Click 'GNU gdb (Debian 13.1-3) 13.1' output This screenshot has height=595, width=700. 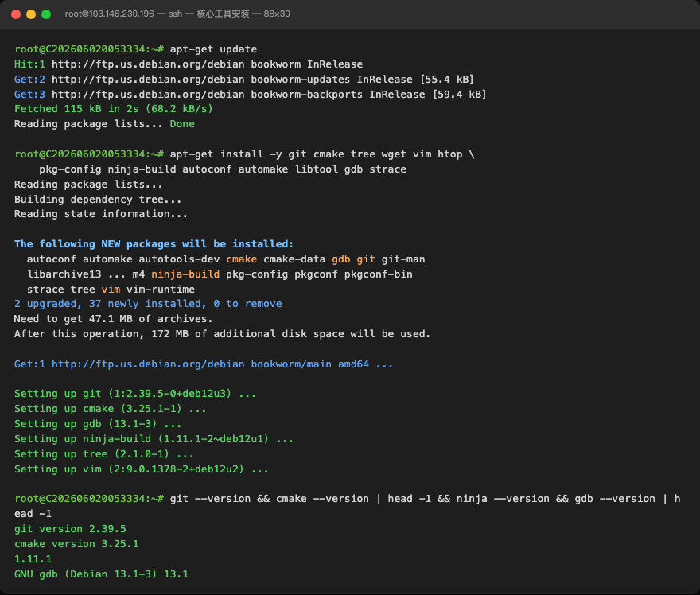point(101,574)
